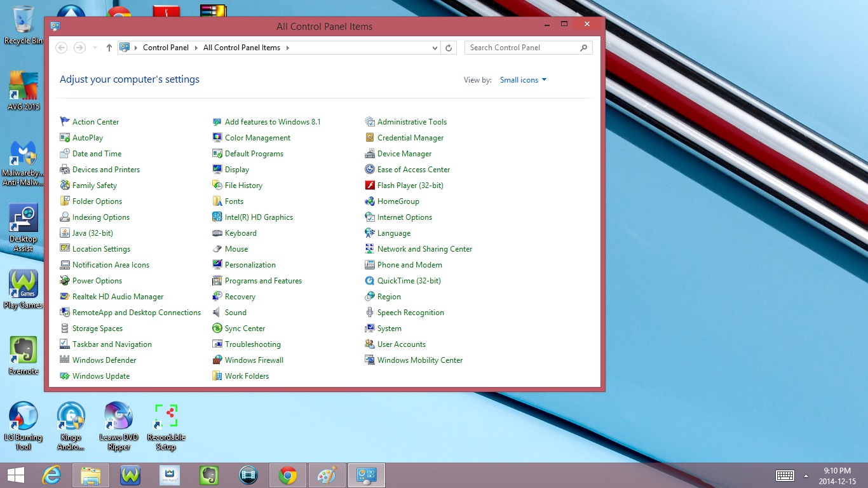The height and width of the screenshot is (488, 868).
Task: Select the Leawo DVD Ripper desktop shortcut
Action: (x=119, y=426)
